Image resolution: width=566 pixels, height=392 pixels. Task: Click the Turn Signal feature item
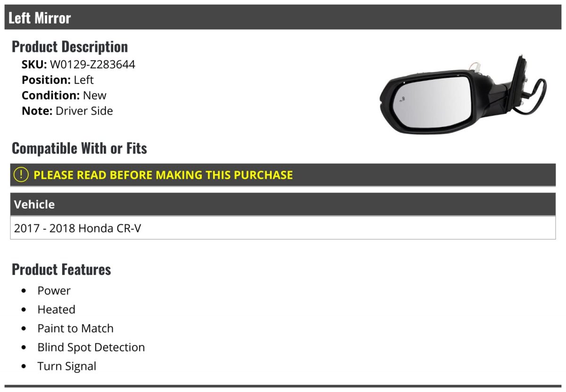coord(67,366)
